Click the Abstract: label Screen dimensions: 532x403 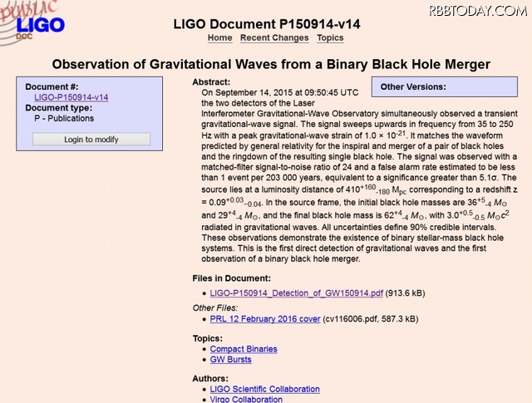coord(211,82)
